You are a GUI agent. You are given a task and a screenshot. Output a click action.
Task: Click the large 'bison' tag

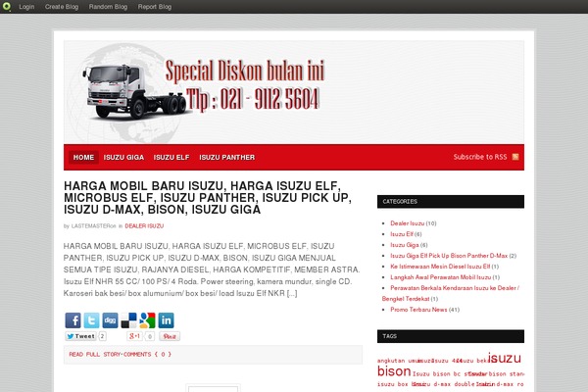click(x=394, y=371)
